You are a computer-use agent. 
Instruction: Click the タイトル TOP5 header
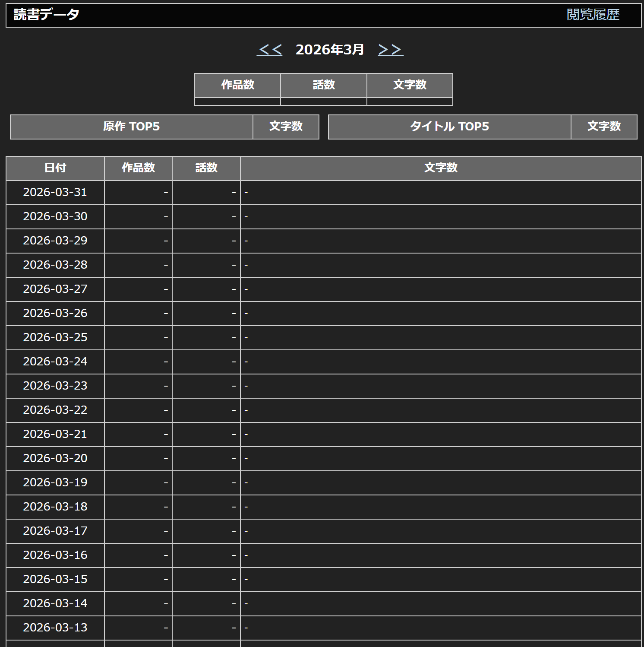[449, 127]
